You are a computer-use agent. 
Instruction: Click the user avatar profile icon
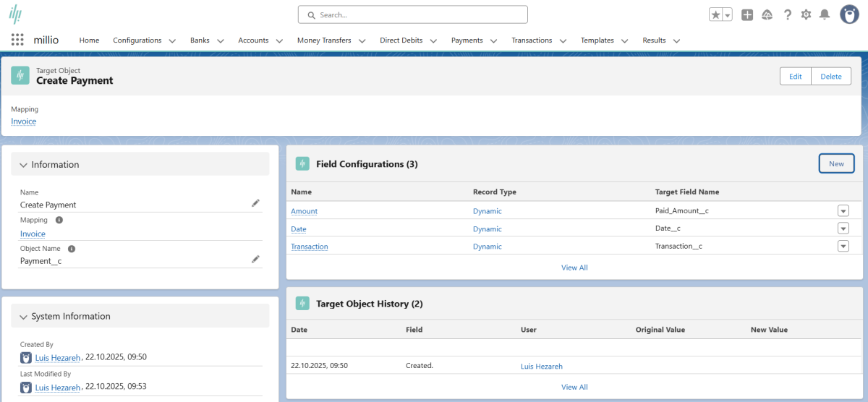tap(849, 14)
